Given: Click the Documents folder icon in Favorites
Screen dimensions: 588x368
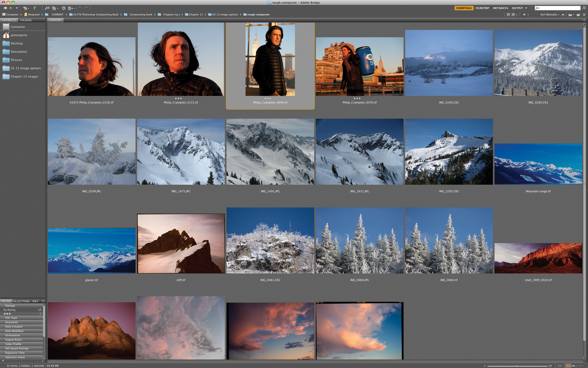Looking at the screenshot, I should pyautogui.click(x=6, y=52).
